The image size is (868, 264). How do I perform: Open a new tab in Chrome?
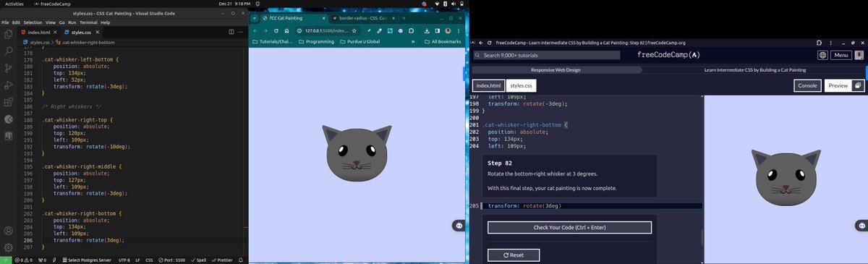tap(404, 17)
